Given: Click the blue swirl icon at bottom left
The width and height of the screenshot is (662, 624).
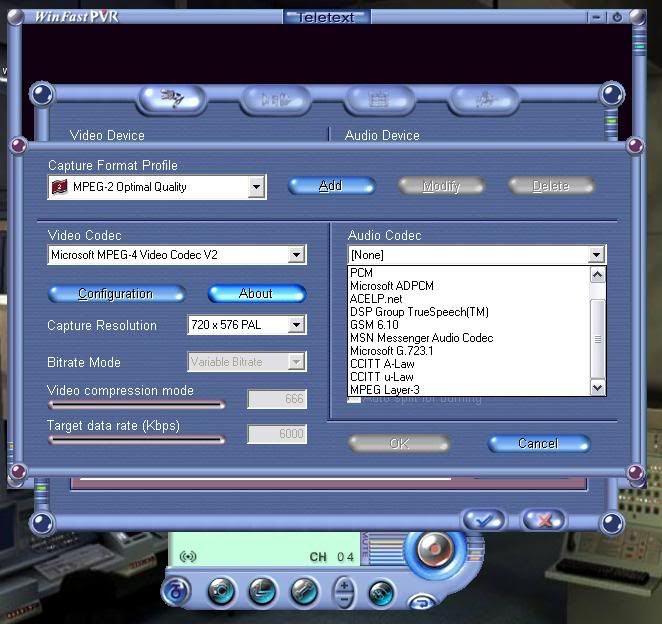Looking at the screenshot, I should [x=176, y=591].
